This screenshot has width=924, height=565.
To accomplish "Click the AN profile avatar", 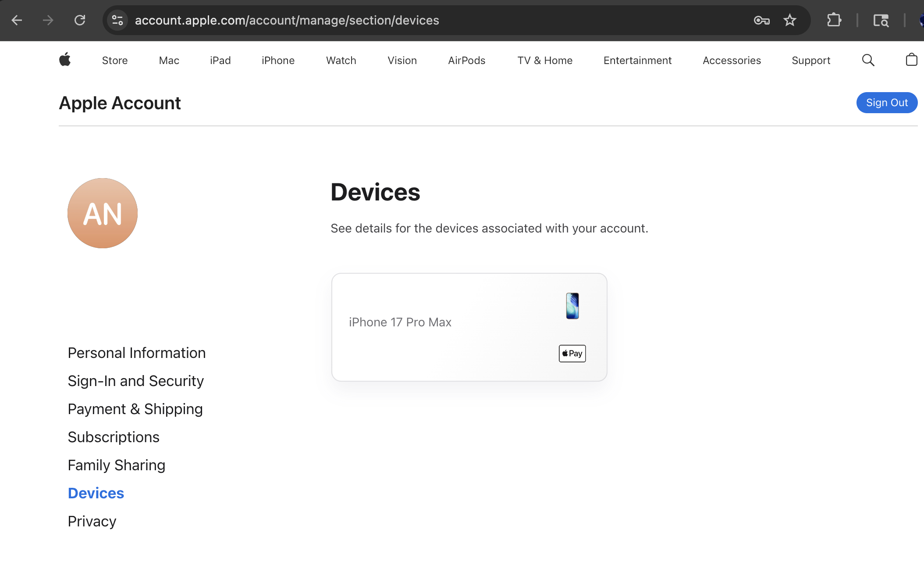I will (103, 213).
